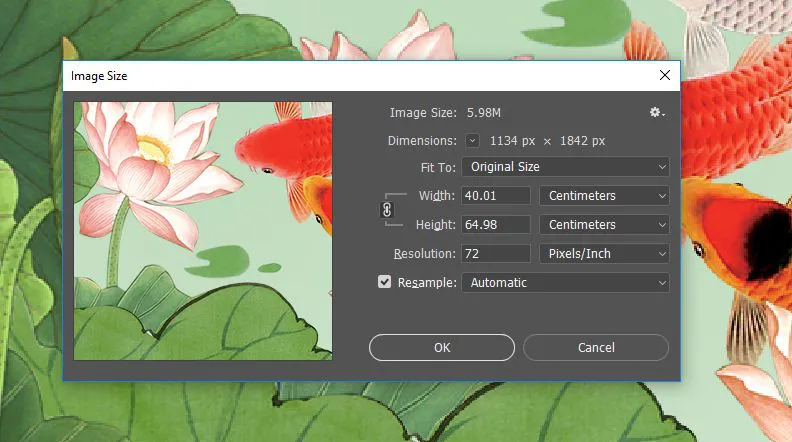Viewport: 792px width, 442px height.
Task: Toggle the constrain proportions chain link icon
Action: (x=386, y=210)
